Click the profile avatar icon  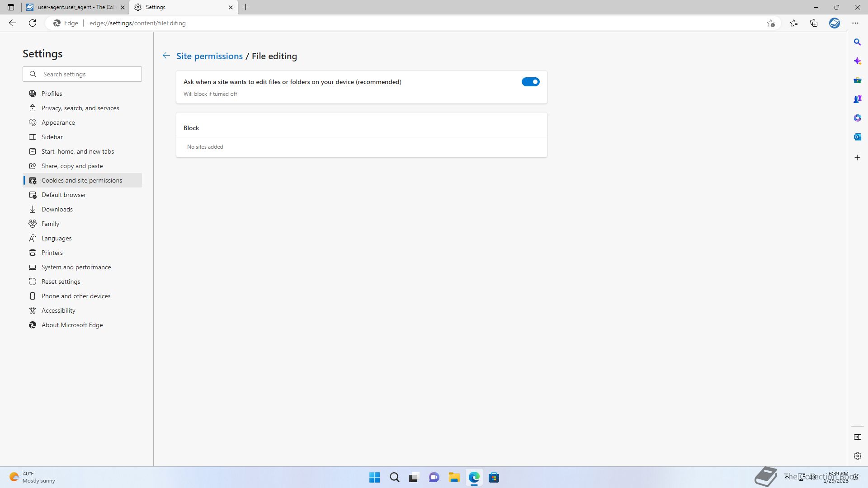835,23
